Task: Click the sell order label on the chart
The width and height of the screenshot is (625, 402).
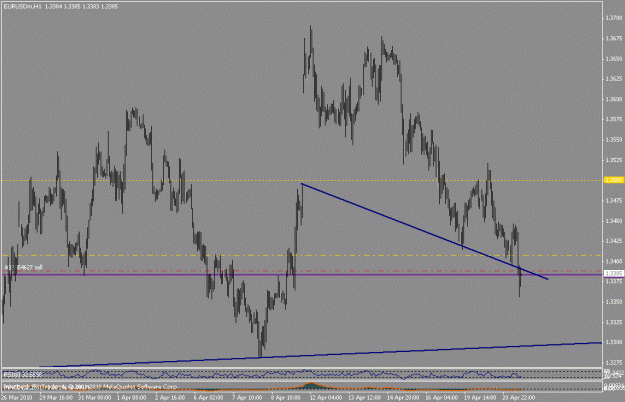Action: point(23,267)
